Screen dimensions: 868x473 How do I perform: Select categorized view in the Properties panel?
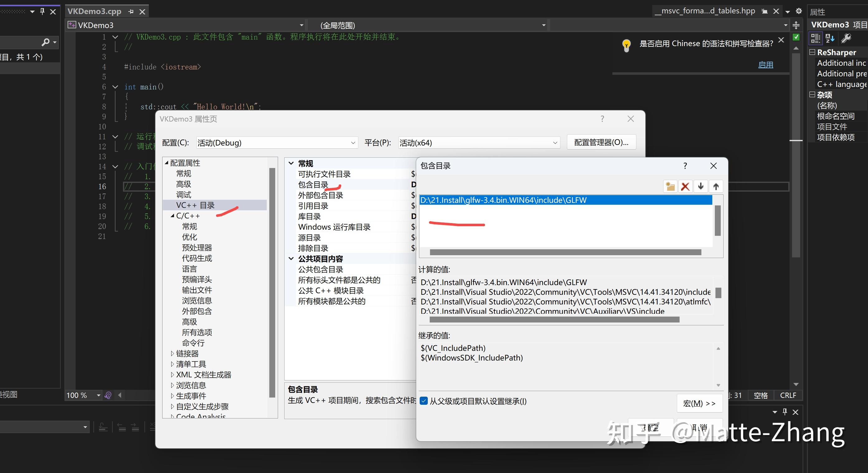815,38
